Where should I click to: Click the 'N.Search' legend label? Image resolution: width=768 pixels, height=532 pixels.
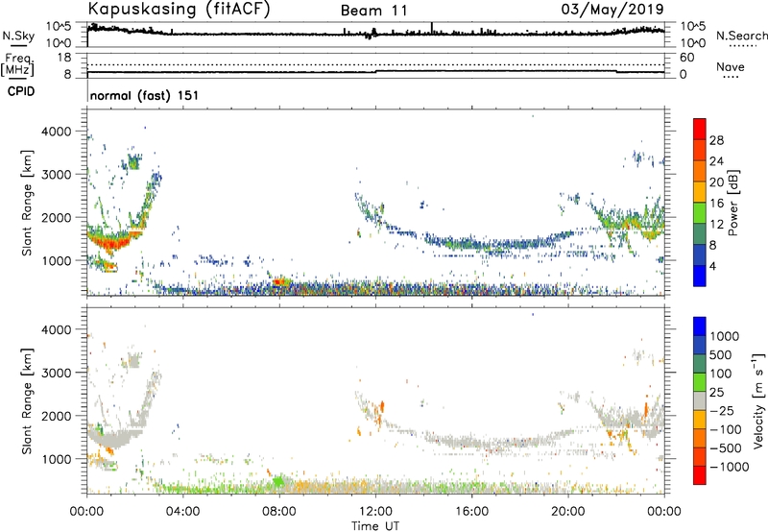click(742, 36)
